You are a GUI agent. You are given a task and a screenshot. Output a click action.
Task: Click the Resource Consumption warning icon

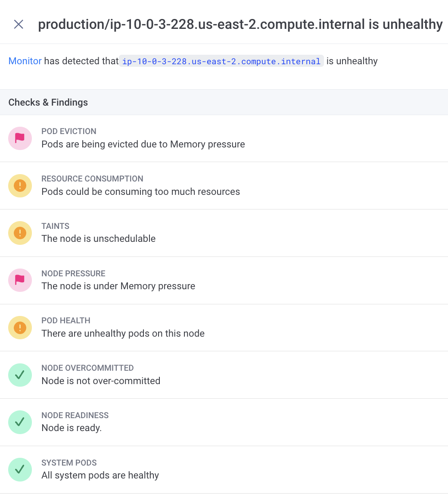(20, 186)
